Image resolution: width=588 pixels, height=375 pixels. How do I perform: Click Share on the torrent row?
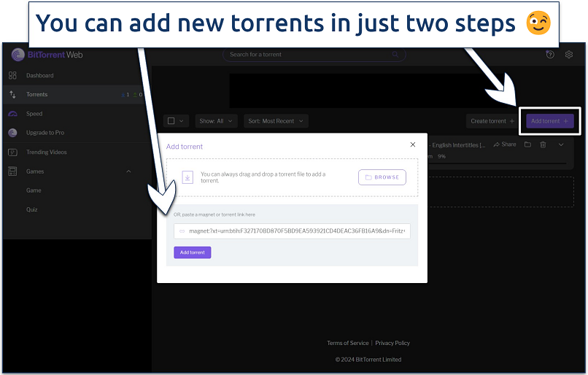click(x=505, y=144)
